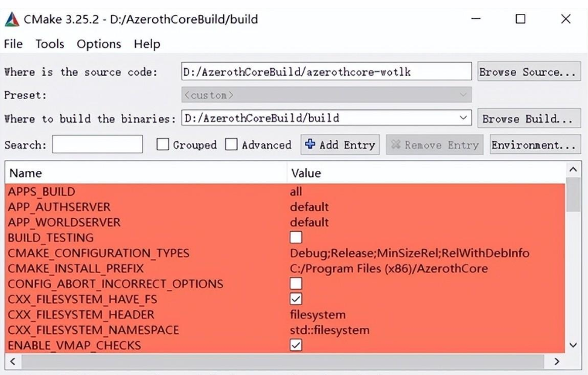Screen dimensions: 588x375
Task: Click value 'C:/Program Files (x86)/AzerothCore'
Action: click(x=389, y=269)
